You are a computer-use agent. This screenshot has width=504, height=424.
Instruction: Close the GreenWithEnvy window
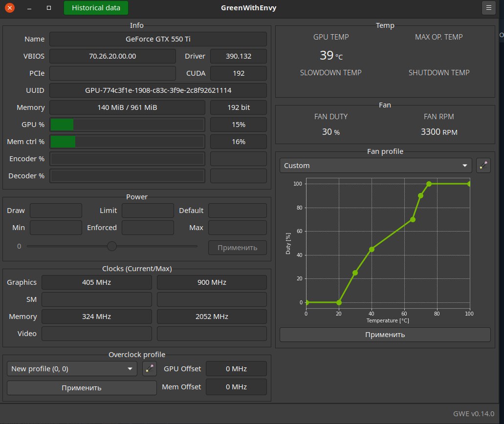(x=10, y=8)
